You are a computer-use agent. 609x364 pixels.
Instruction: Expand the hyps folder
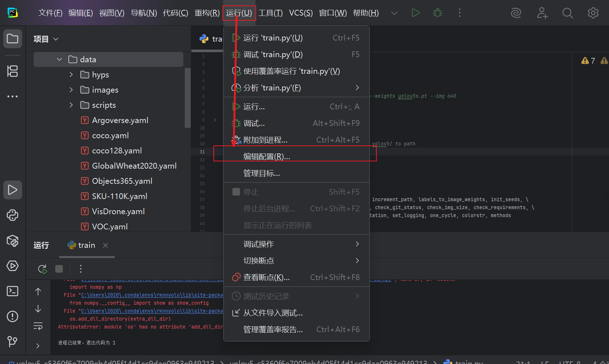[71, 75]
